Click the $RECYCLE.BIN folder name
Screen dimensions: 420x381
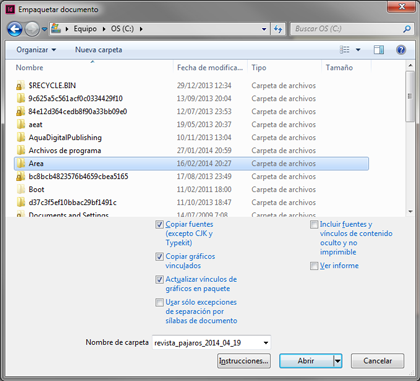point(52,86)
